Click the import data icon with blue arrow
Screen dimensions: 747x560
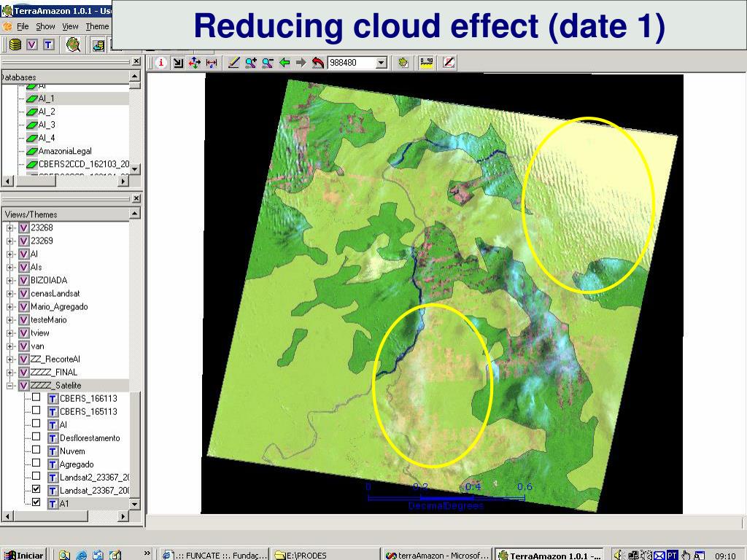(x=98, y=45)
